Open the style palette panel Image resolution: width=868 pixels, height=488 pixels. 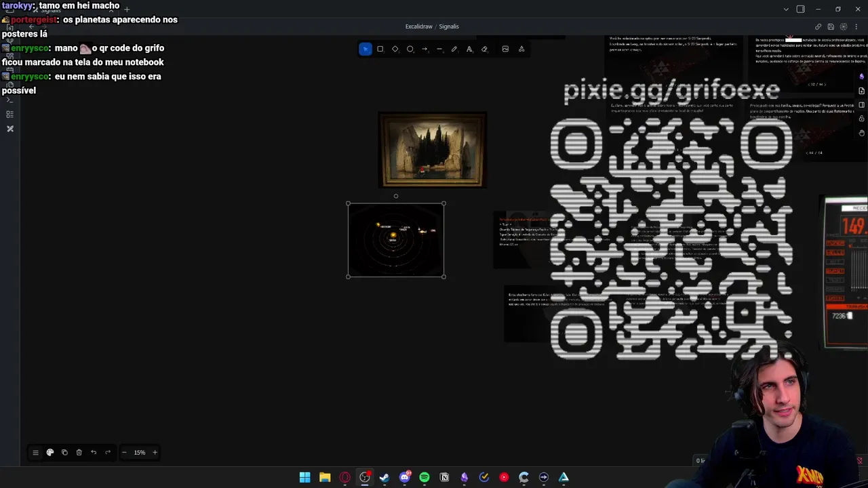[50, 452]
